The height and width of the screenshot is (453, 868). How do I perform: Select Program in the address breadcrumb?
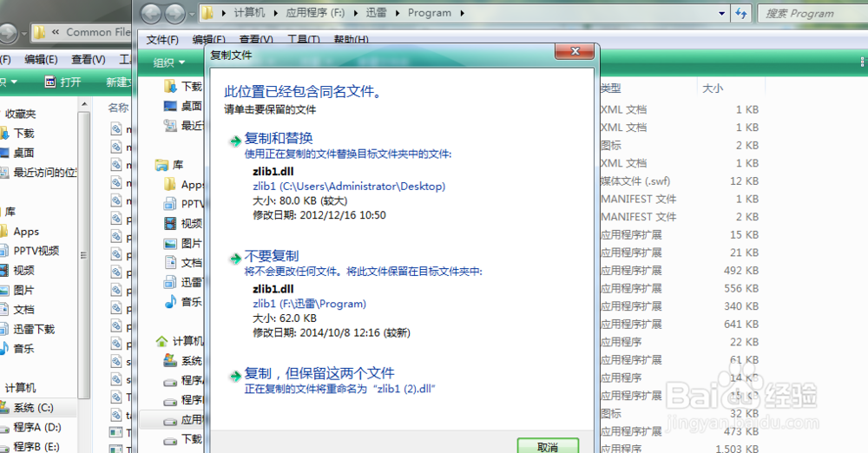coord(430,13)
